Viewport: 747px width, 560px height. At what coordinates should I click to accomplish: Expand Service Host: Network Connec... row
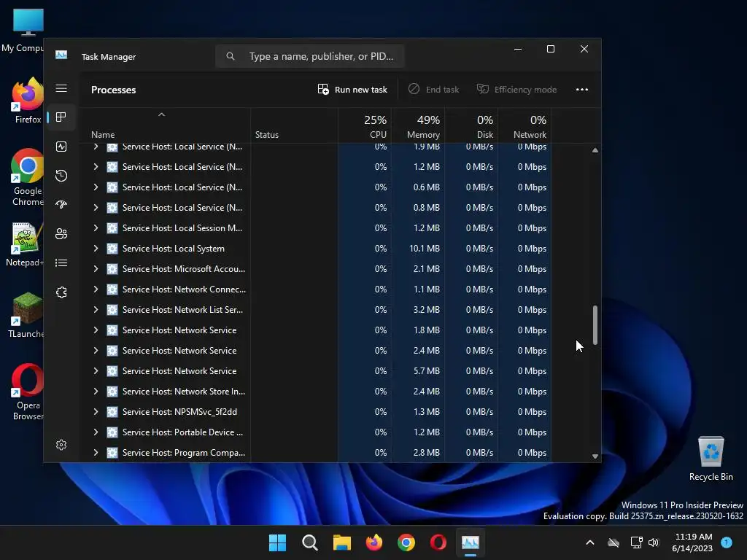pos(96,289)
